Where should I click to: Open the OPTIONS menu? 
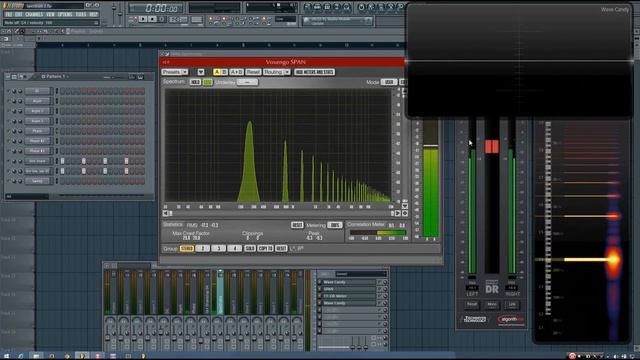click(x=65, y=14)
